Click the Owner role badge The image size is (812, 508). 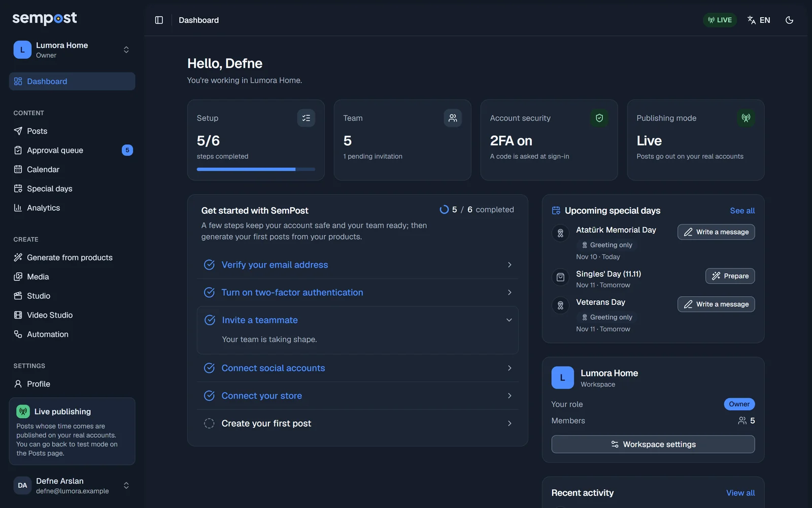pos(739,404)
